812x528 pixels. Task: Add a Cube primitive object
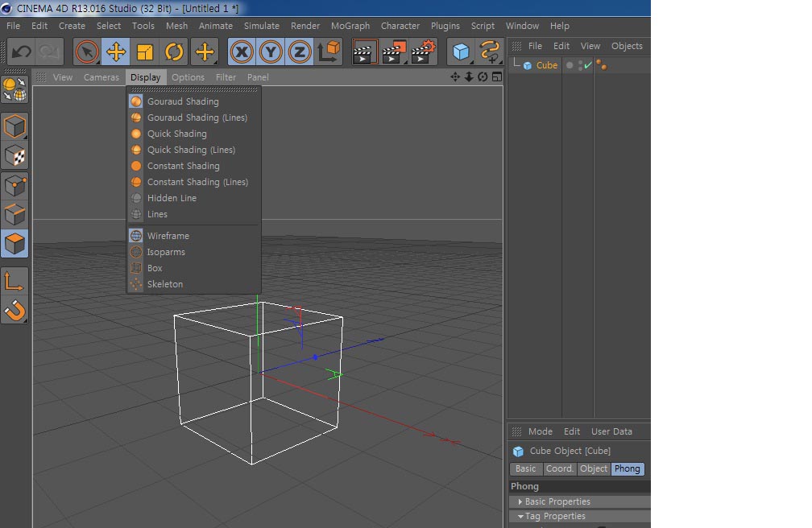pyautogui.click(x=461, y=52)
